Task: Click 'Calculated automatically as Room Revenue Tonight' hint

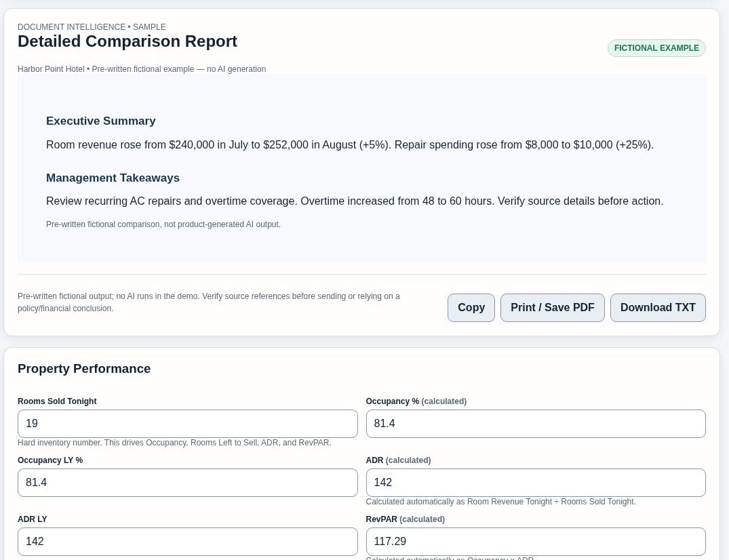Action: (x=500, y=502)
